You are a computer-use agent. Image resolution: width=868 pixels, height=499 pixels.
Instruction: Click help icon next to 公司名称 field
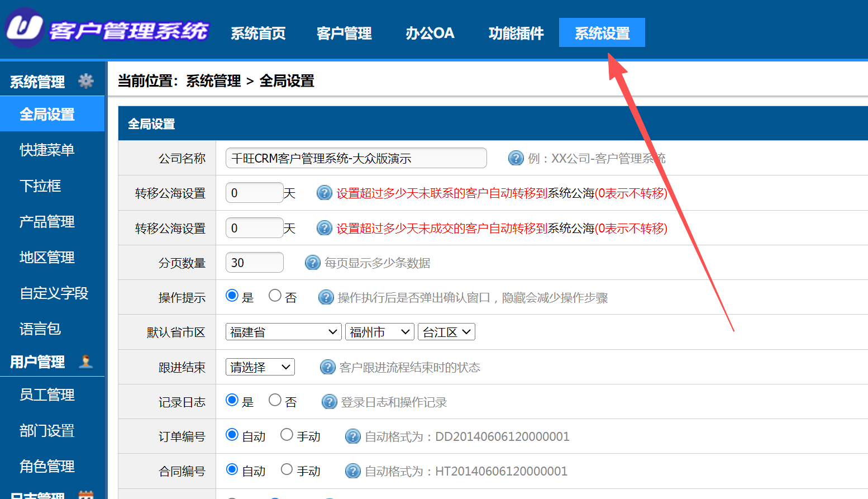coord(516,158)
